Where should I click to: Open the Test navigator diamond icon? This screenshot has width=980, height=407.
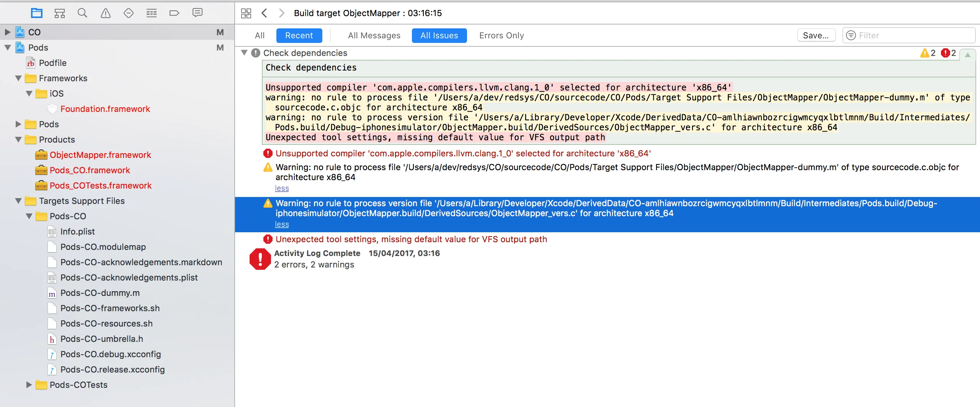point(129,13)
